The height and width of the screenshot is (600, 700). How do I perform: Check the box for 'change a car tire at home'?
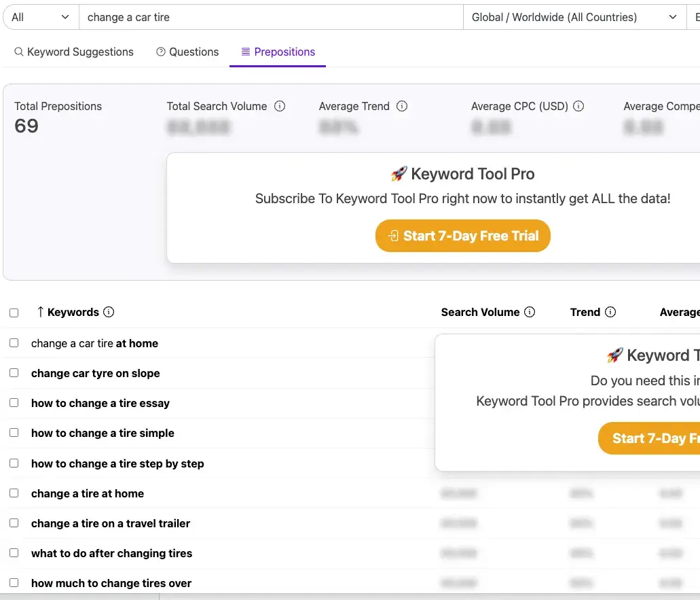14,343
